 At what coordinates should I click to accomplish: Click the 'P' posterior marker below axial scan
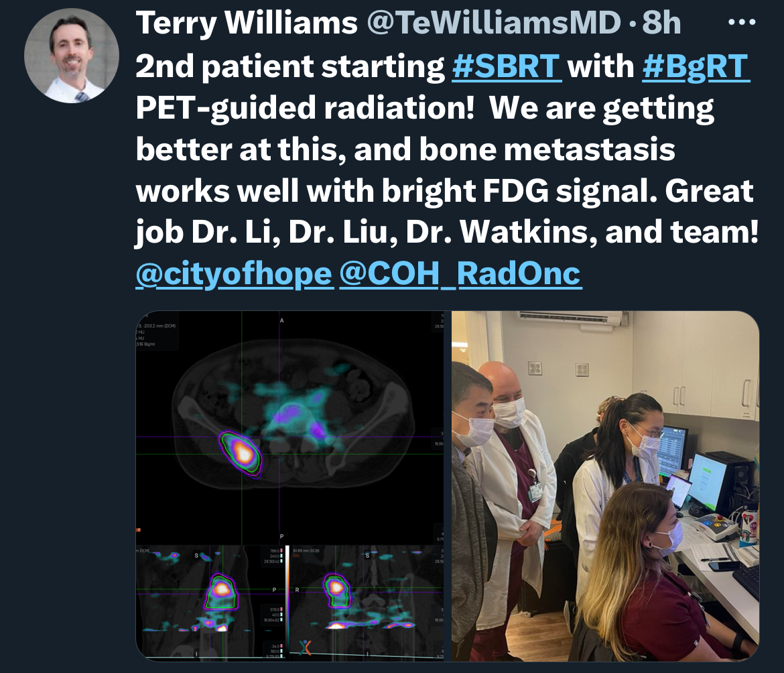[281, 536]
